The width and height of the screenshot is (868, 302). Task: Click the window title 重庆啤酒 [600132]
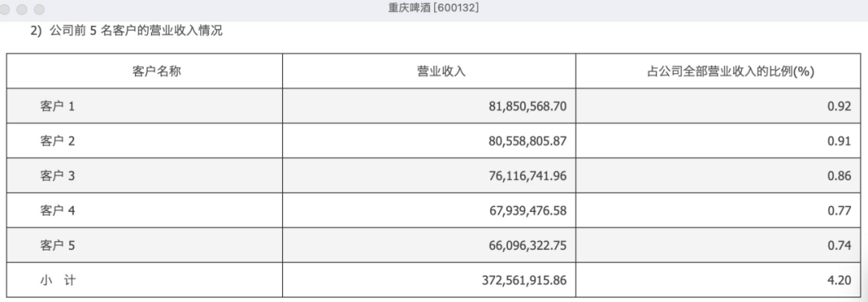[x=433, y=8]
